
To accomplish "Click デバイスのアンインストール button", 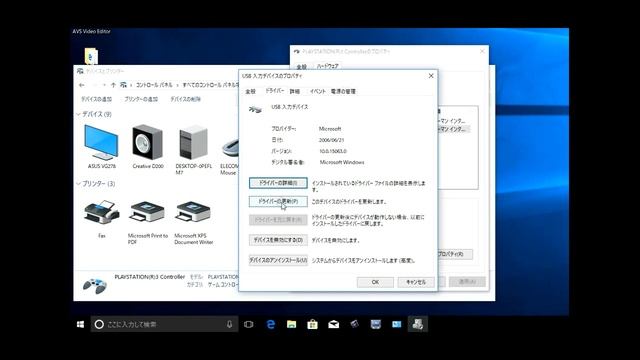I will click(x=278, y=260).
